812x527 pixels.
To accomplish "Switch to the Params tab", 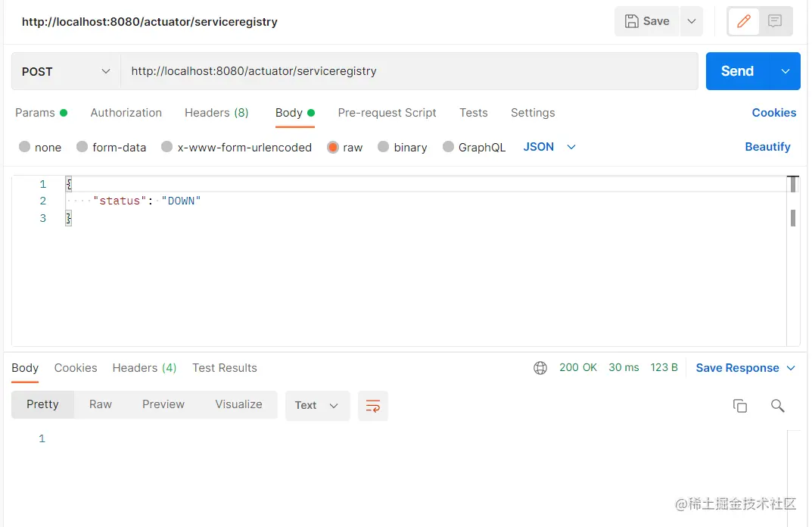I will coord(41,113).
